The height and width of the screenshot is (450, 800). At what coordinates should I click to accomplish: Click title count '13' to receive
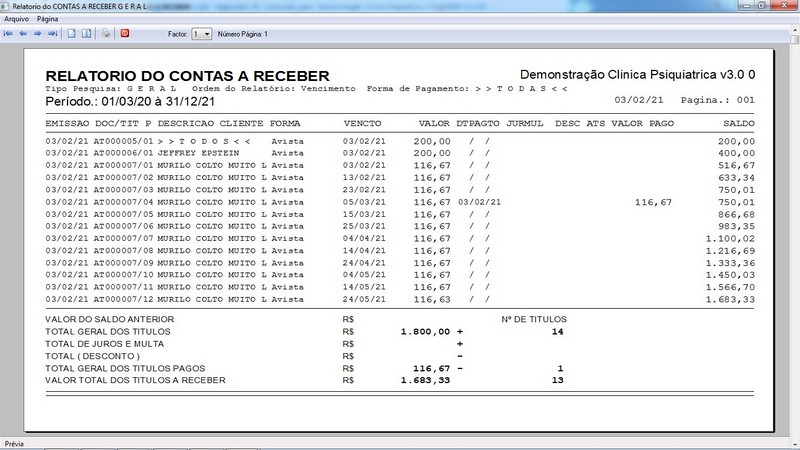[558, 380]
